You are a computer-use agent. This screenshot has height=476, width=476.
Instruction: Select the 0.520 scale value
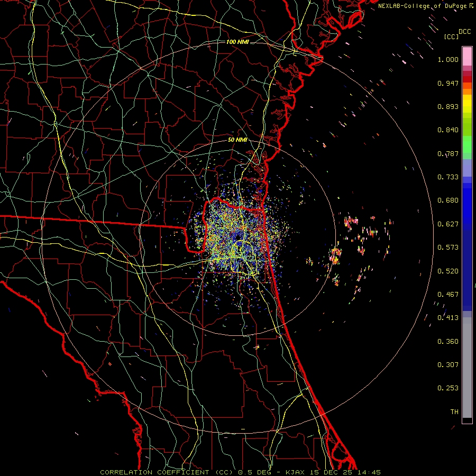click(x=448, y=271)
